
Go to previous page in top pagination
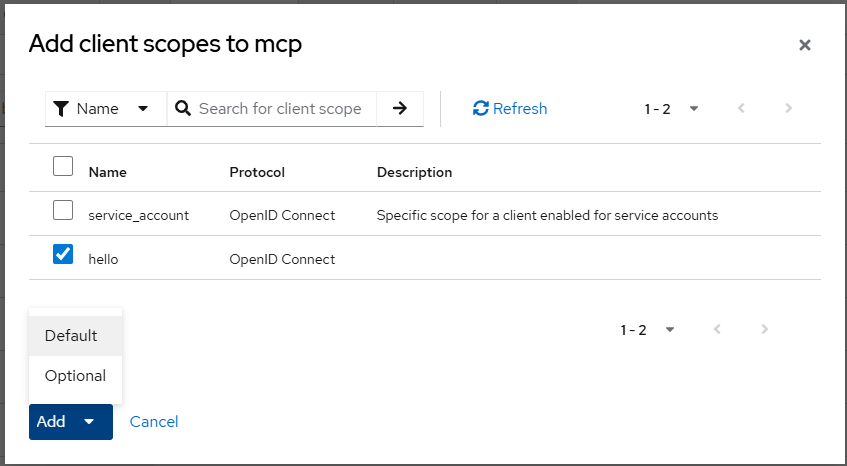(x=741, y=109)
